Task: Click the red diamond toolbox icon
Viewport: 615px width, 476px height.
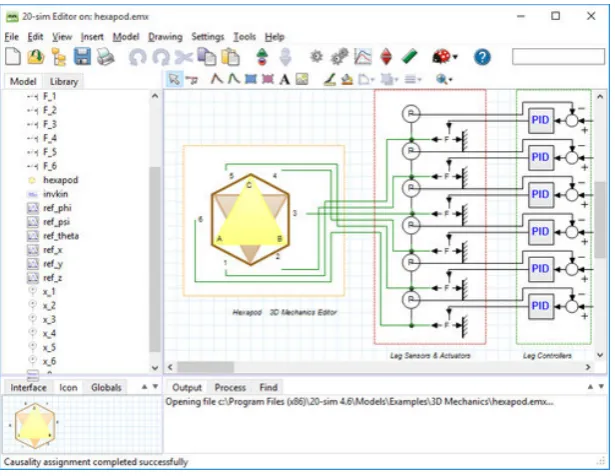Action: 386,57
